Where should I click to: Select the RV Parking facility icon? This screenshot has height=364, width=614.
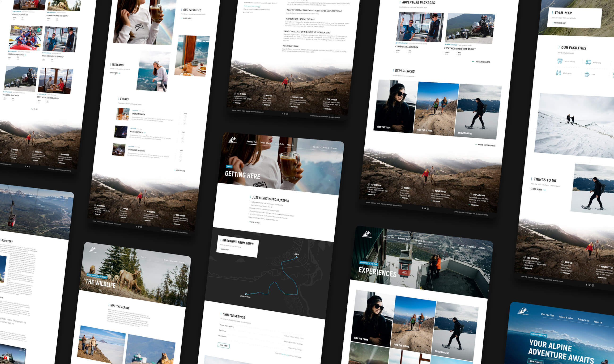[x=588, y=62]
